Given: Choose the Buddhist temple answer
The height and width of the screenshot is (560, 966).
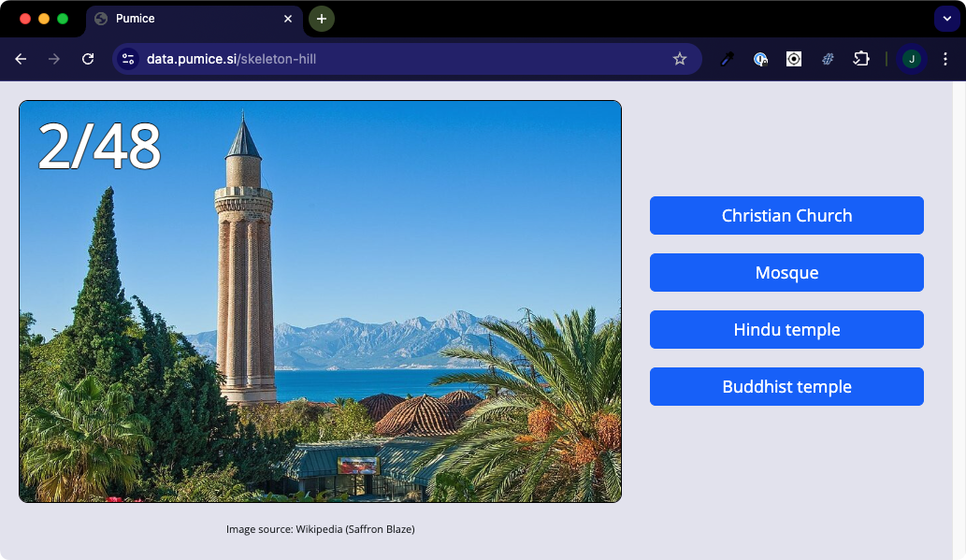Looking at the screenshot, I should 786,386.
